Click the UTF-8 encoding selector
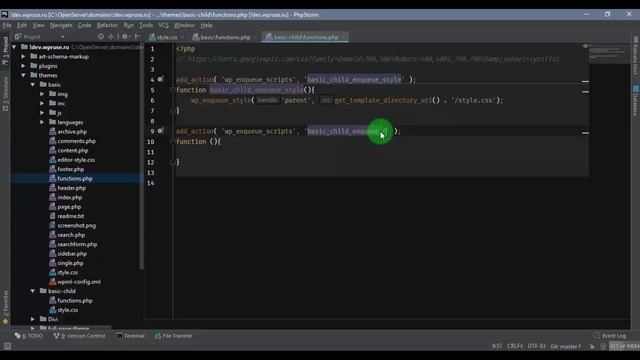The image size is (640, 360). coord(536,346)
